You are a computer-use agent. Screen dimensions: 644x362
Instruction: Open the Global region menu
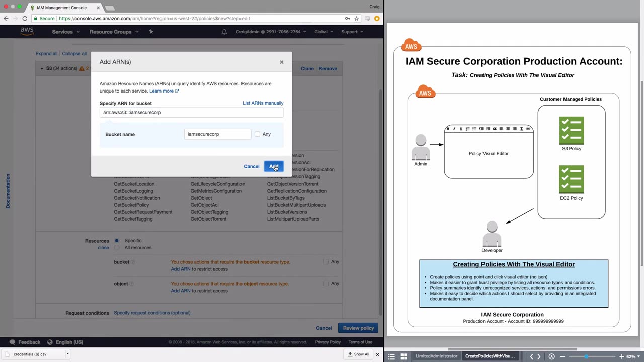[x=324, y=32]
